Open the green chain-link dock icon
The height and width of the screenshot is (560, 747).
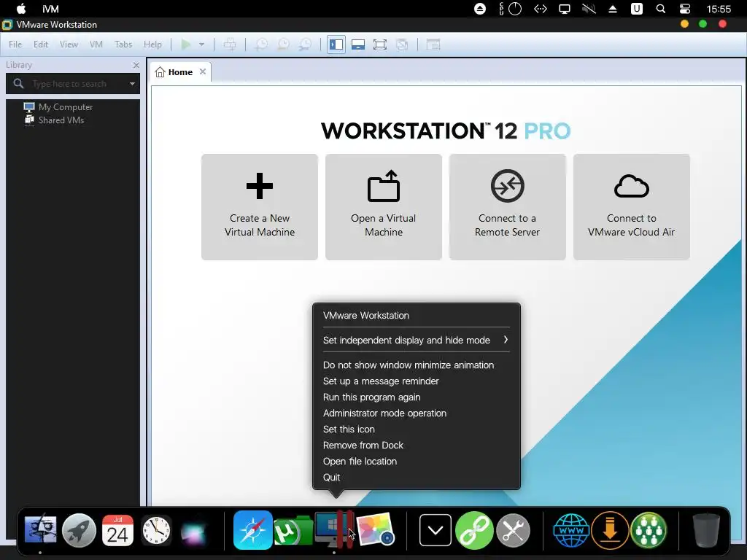point(474,530)
